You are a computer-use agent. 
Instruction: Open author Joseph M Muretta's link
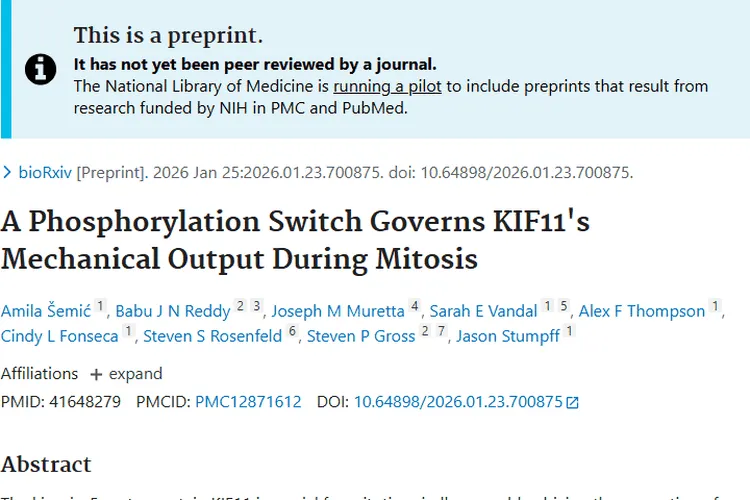[338, 311]
